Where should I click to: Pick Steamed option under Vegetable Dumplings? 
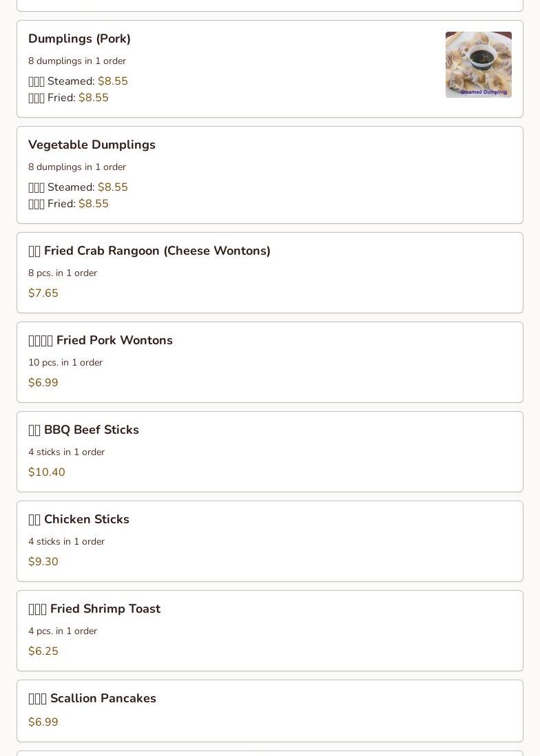(x=78, y=187)
